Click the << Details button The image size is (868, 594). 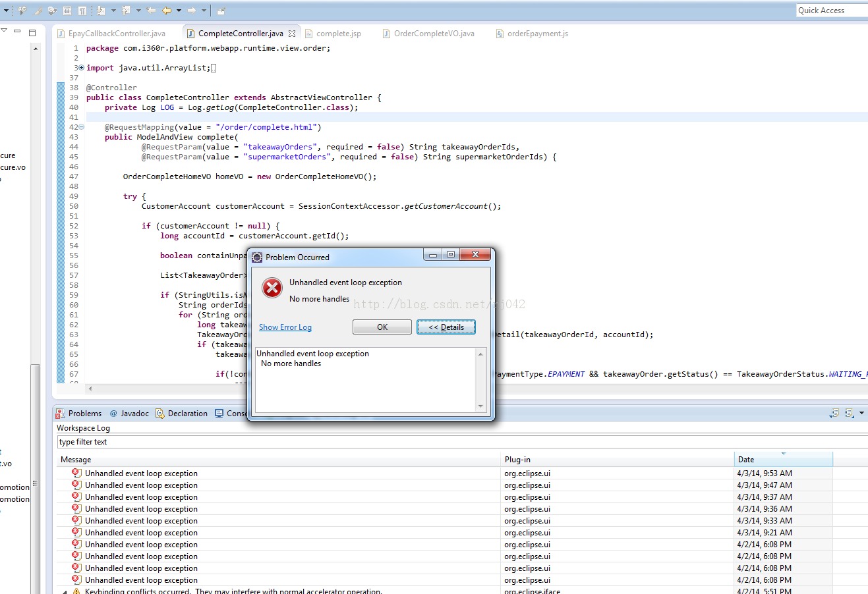[446, 327]
